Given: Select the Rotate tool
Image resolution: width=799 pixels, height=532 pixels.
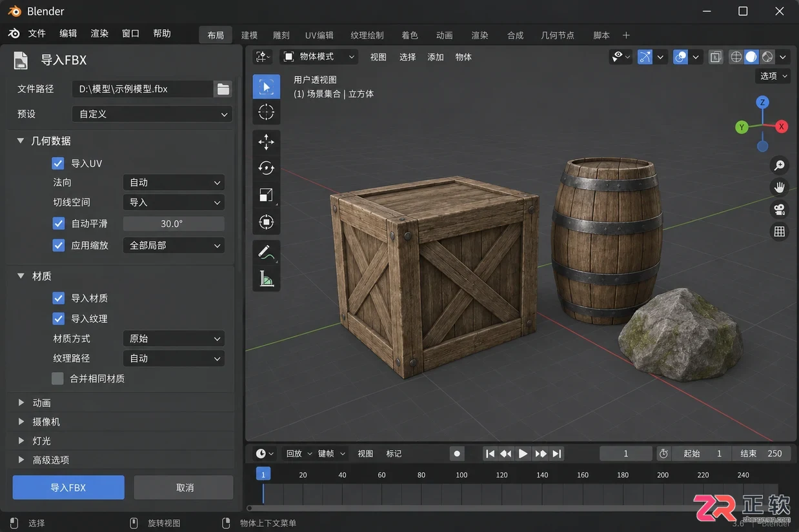Looking at the screenshot, I should [266, 168].
